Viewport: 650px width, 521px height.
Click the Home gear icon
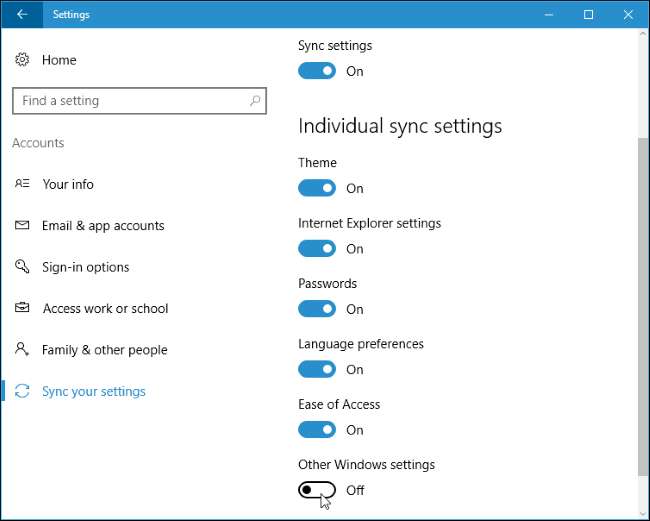[x=22, y=60]
